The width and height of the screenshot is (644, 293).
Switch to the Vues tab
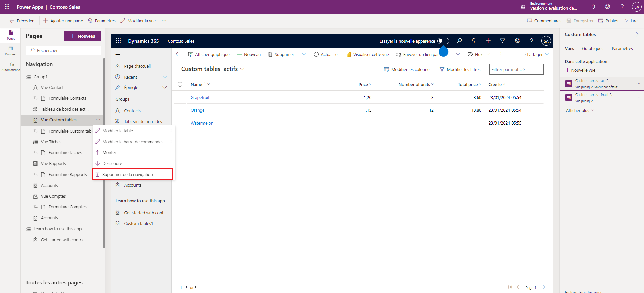coord(569,48)
